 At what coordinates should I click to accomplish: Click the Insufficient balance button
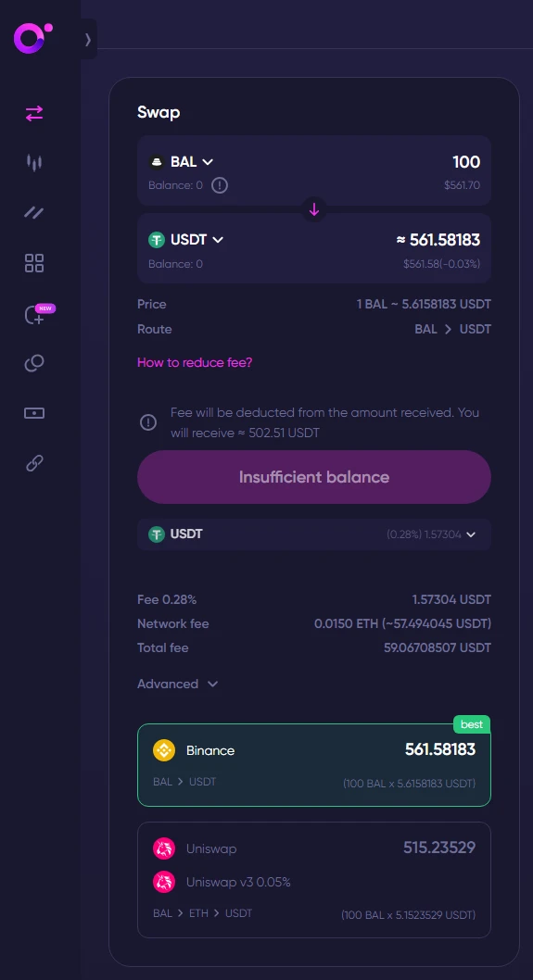point(314,477)
